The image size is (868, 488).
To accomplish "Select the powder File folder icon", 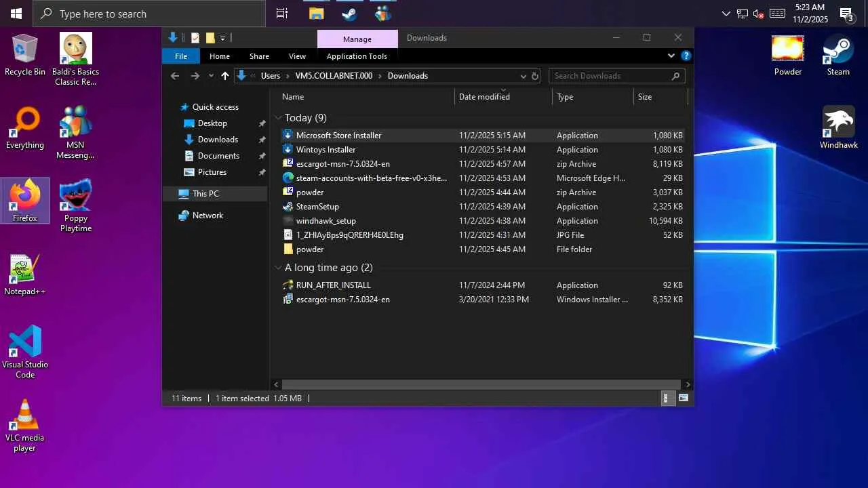I will pyautogui.click(x=288, y=249).
